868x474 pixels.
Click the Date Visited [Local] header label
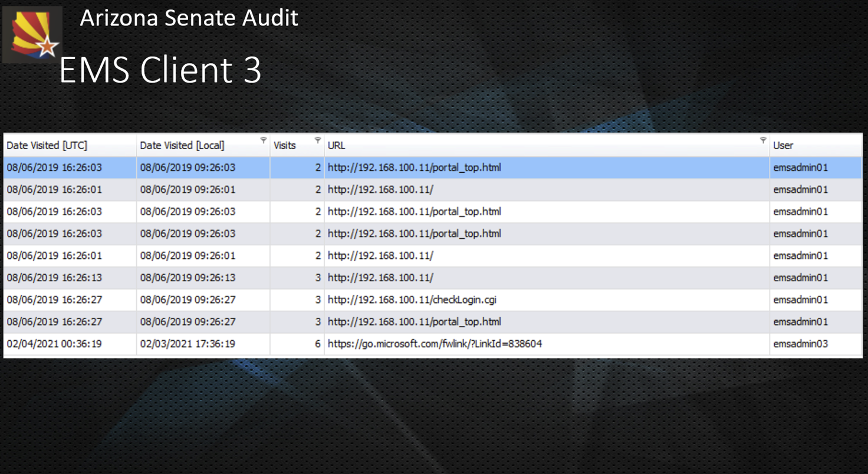(182, 146)
